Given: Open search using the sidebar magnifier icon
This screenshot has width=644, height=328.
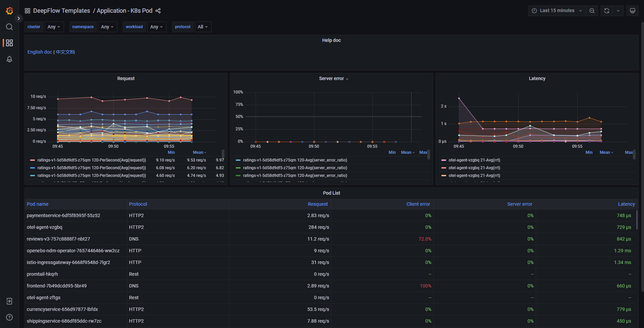Looking at the screenshot, I should [x=9, y=27].
